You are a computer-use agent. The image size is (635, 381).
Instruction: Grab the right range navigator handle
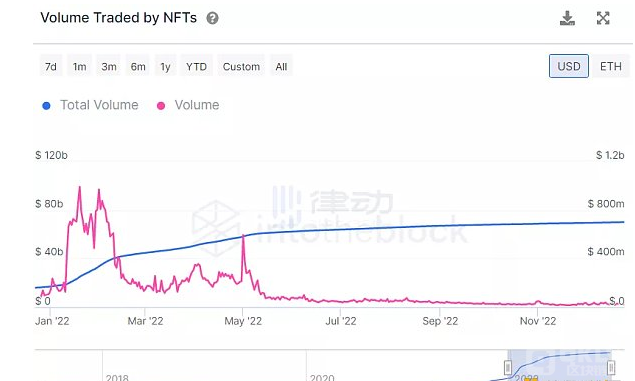(611, 368)
